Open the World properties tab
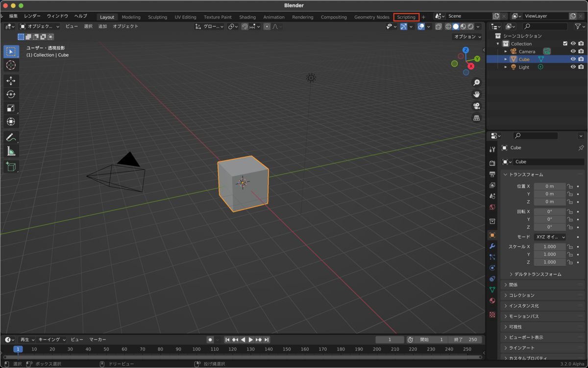Screen dimensions: 588x368 click(x=492, y=207)
